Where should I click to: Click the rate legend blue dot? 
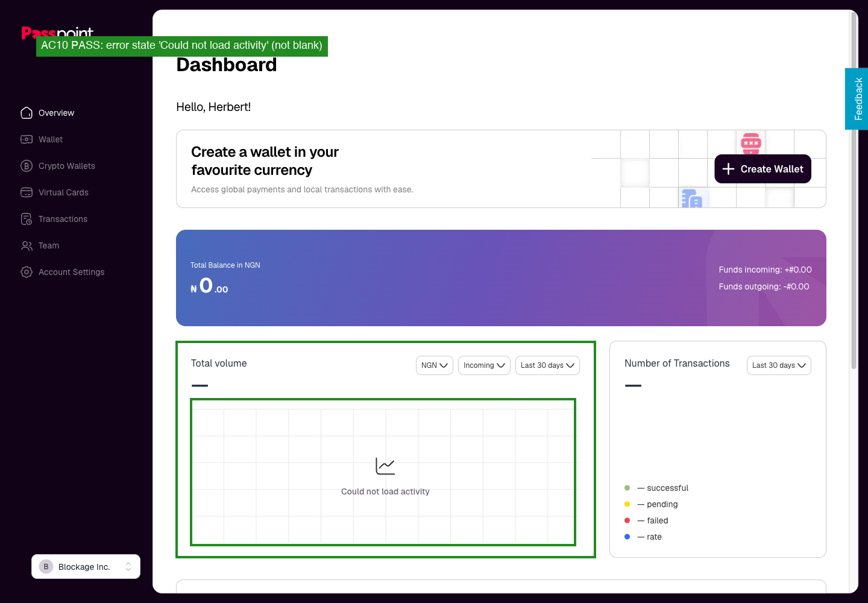(x=627, y=537)
